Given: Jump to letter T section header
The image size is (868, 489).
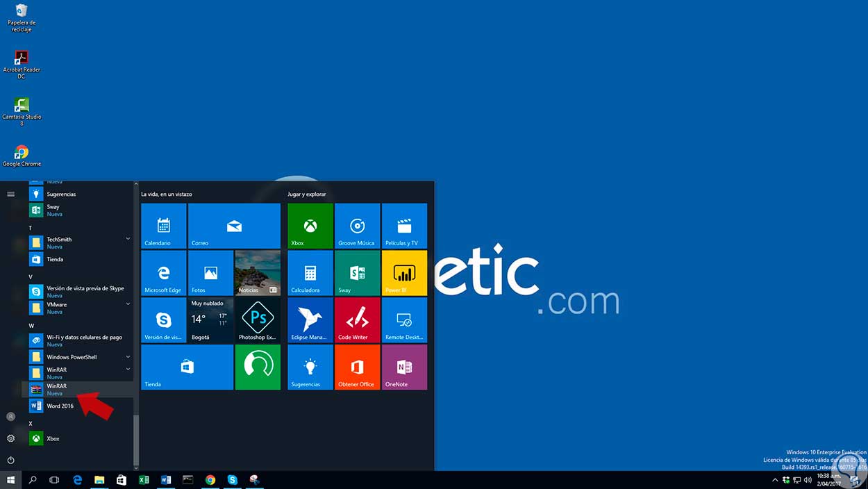Looking at the screenshot, I should tap(31, 228).
